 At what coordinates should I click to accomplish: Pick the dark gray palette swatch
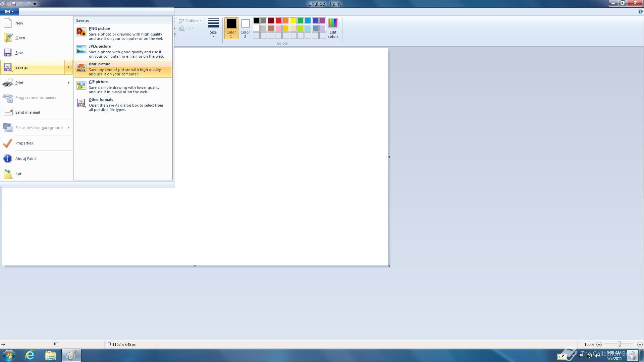click(x=264, y=21)
